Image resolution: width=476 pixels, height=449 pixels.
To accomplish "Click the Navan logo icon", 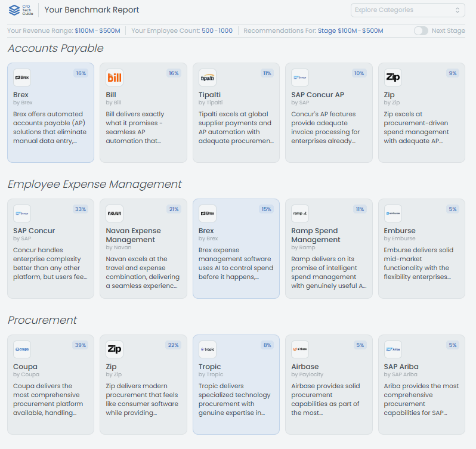I will [x=115, y=213].
